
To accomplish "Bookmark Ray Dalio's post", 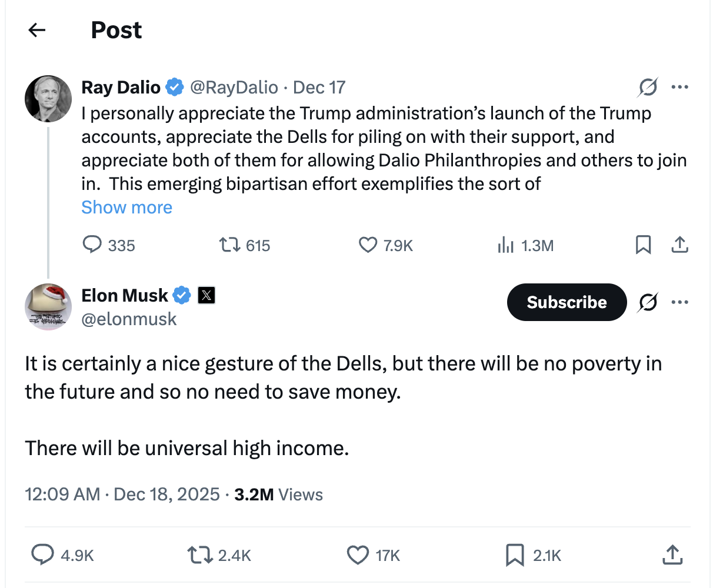I will [643, 245].
